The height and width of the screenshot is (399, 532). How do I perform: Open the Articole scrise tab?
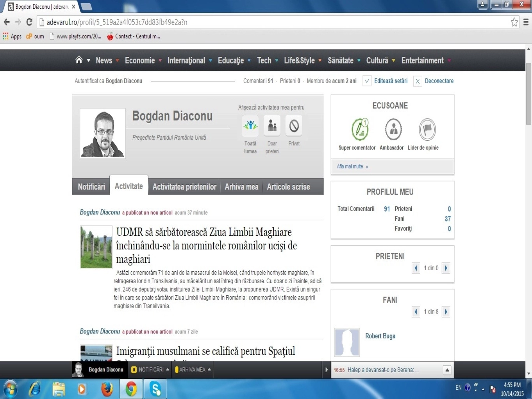pyautogui.click(x=288, y=187)
